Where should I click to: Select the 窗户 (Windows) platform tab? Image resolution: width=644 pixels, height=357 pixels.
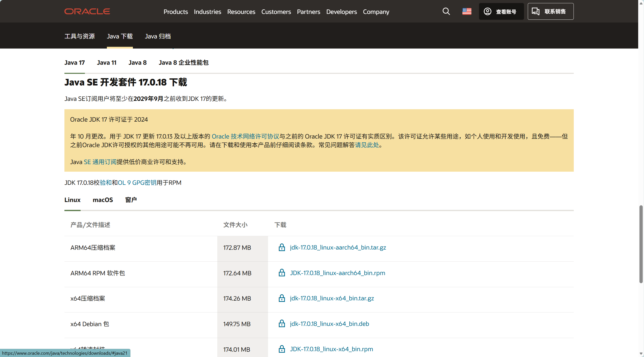coord(131,200)
